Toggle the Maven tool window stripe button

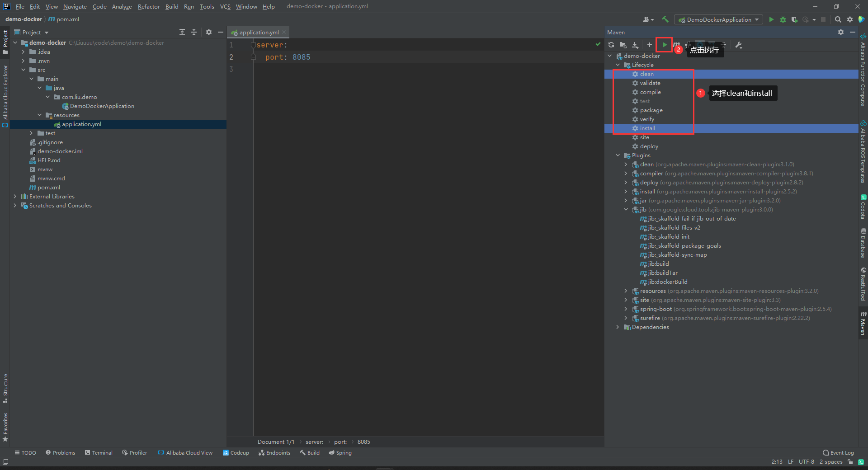[x=863, y=323]
